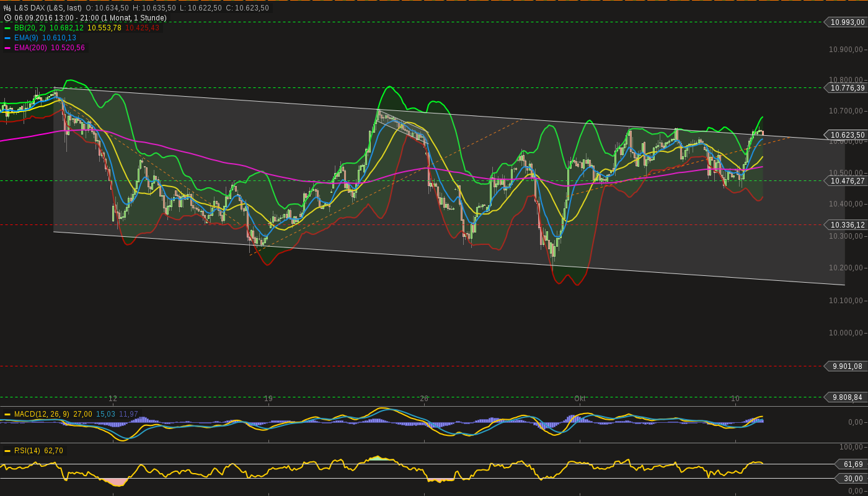Click the 10.776,39 price level tag
The height and width of the screenshot is (496, 868).
click(x=845, y=88)
